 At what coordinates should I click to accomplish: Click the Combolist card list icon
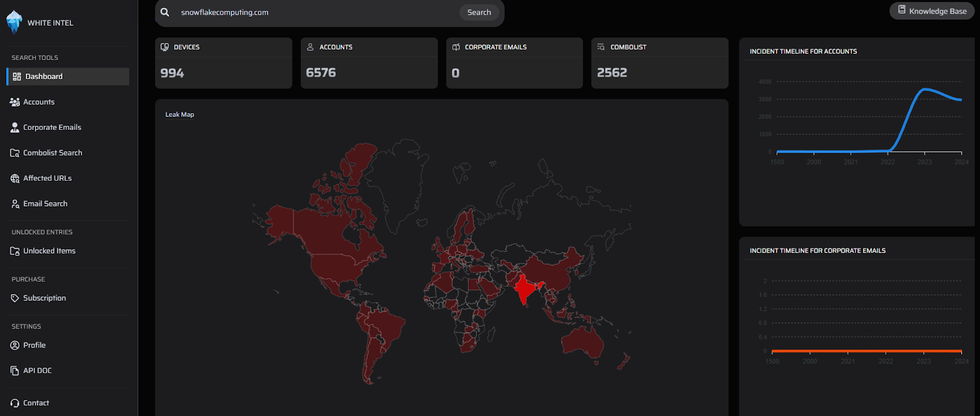[x=601, y=47]
